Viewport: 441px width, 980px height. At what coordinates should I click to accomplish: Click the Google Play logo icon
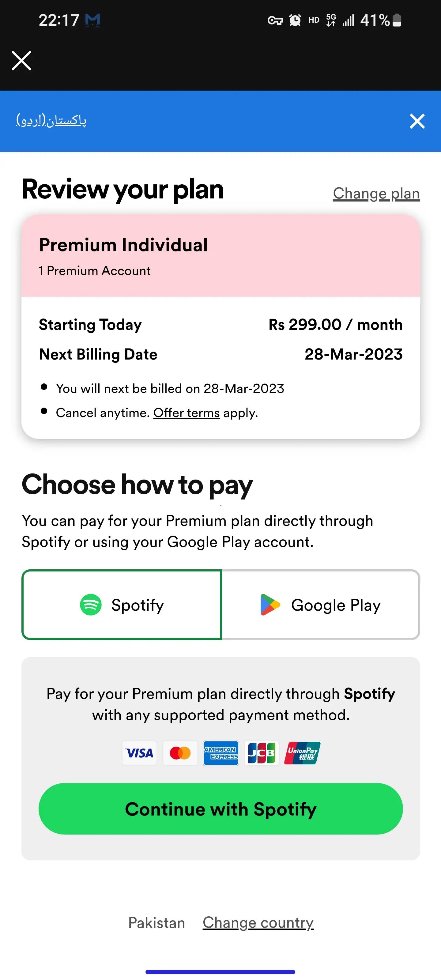click(x=270, y=605)
